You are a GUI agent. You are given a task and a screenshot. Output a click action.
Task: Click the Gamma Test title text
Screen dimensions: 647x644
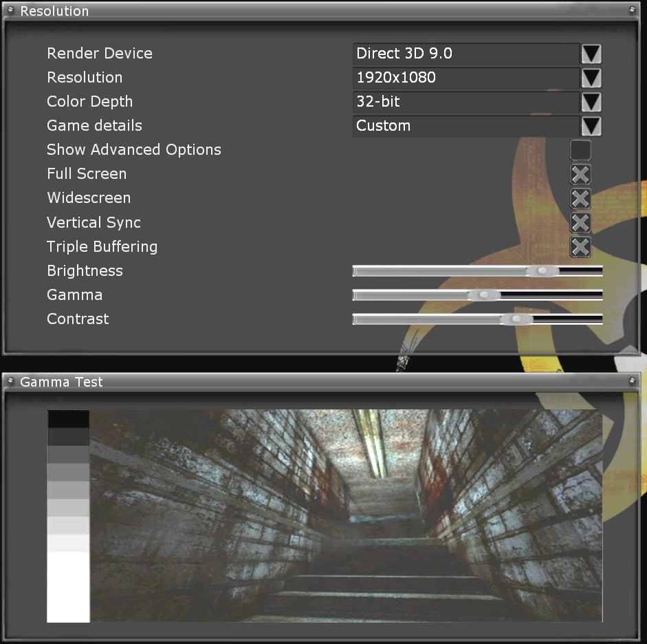[61, 382]
